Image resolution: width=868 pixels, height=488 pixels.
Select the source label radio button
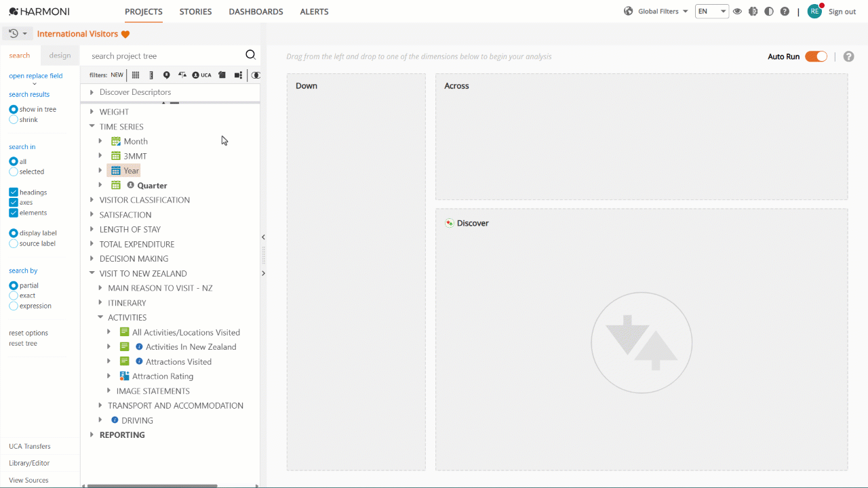click(14, 243)
